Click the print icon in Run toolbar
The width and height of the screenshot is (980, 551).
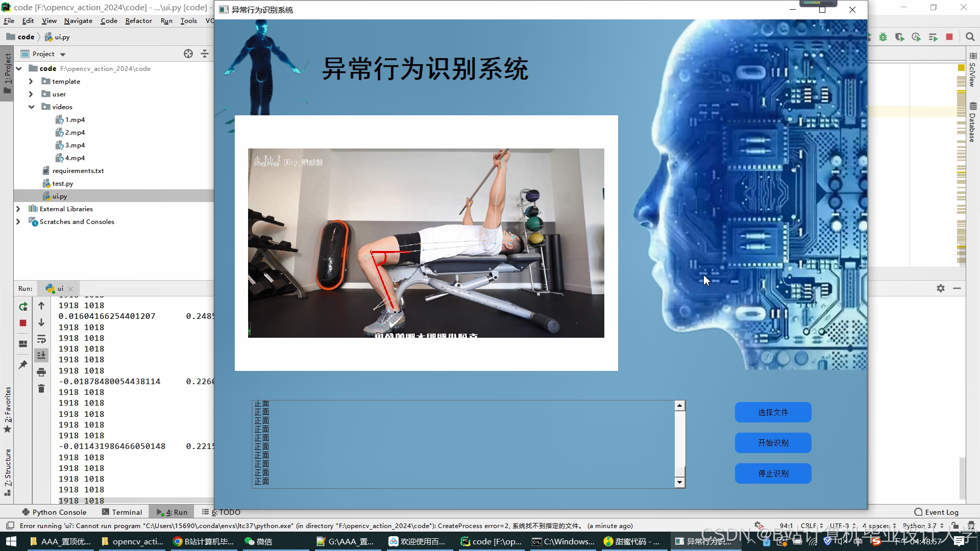coord(41,372)
